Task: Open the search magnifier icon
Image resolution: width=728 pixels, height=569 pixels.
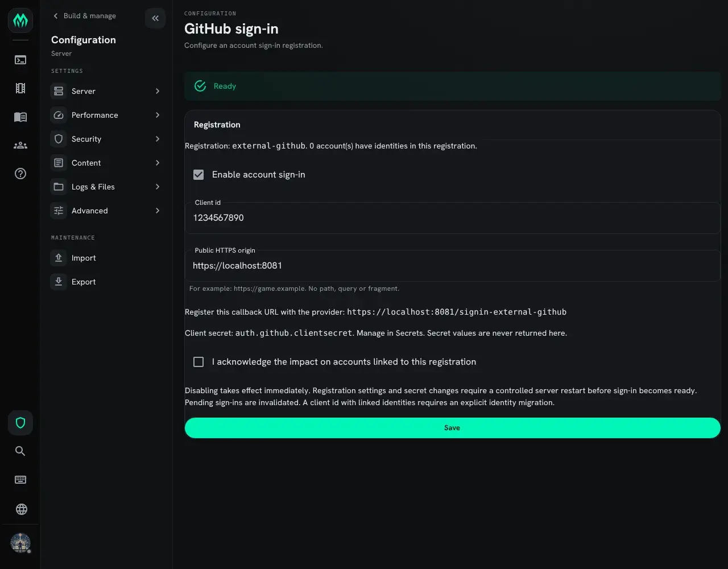Action: pyautogui.click(x=20, y=451)
